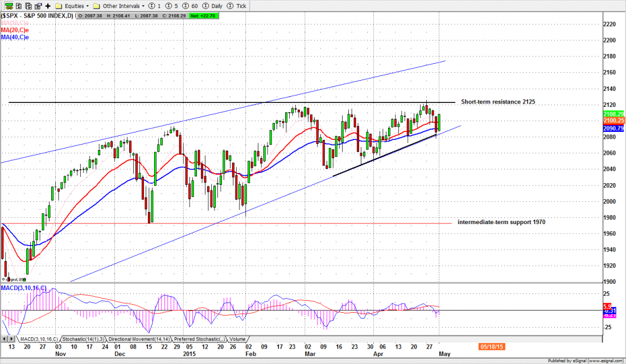Viewport: 626px width, 364px height.
Task: Open the chart properties icon
Action: (x=38, y=6)
